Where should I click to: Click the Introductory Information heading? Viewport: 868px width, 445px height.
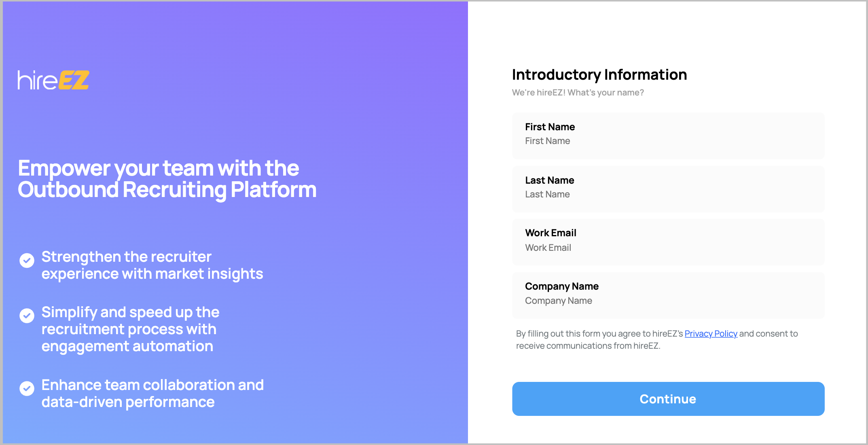pyautogui.click(x=599, y=74)
